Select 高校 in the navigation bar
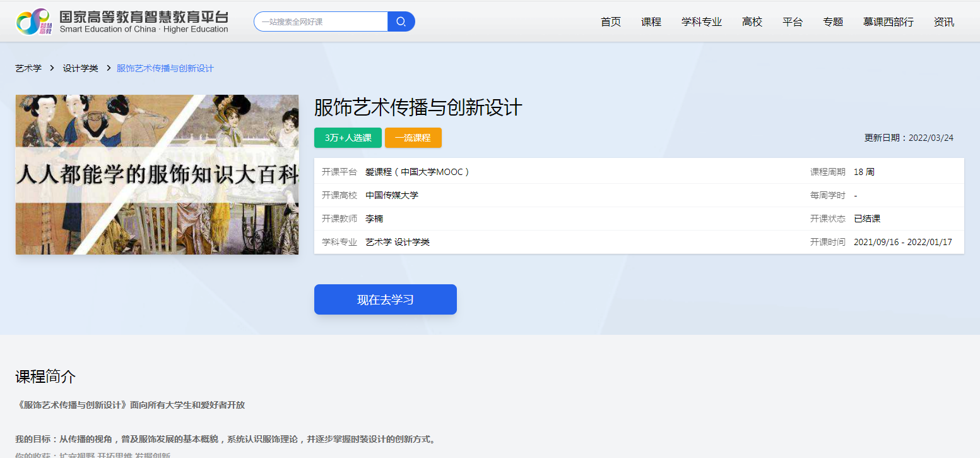980x458 pixels. tap(752, 22)
